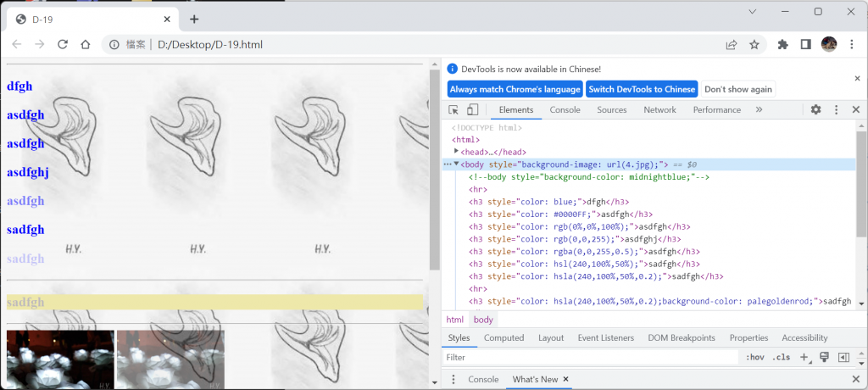Expand the head element in DOM tree

456,151
